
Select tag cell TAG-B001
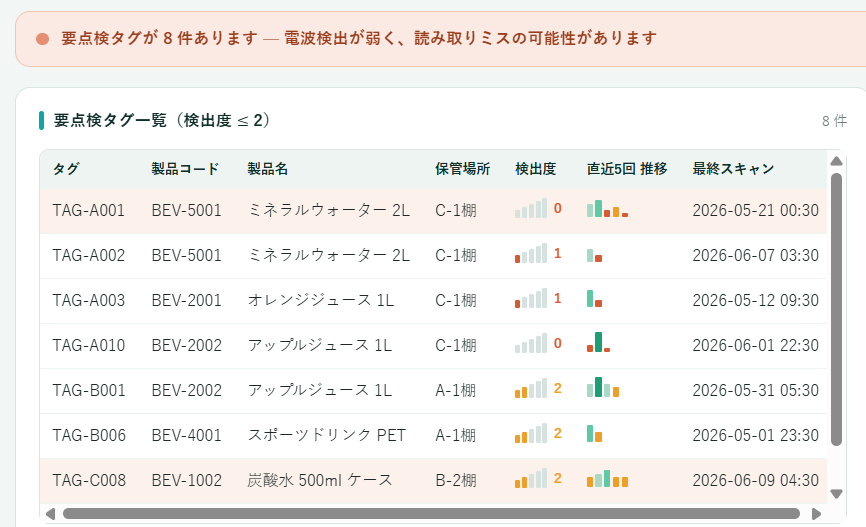88,391
